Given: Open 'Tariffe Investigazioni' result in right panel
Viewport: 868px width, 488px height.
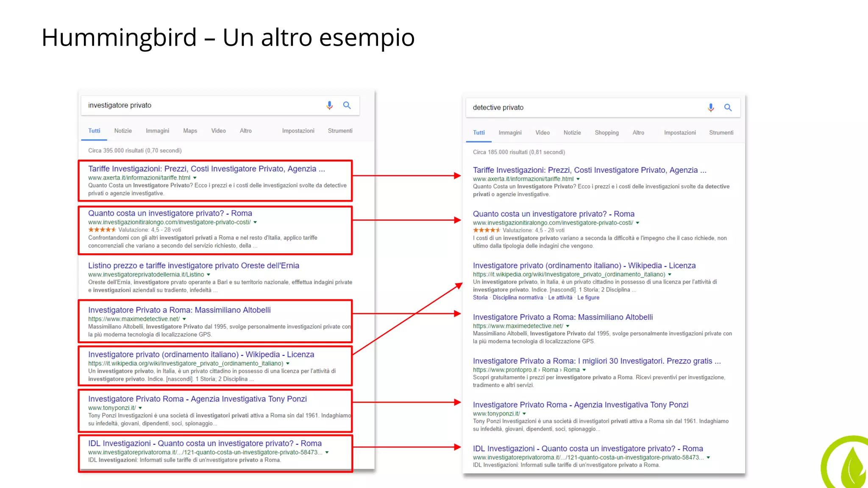Looking at the screenshot, I should pyautogui.click(x=590, y=170).
